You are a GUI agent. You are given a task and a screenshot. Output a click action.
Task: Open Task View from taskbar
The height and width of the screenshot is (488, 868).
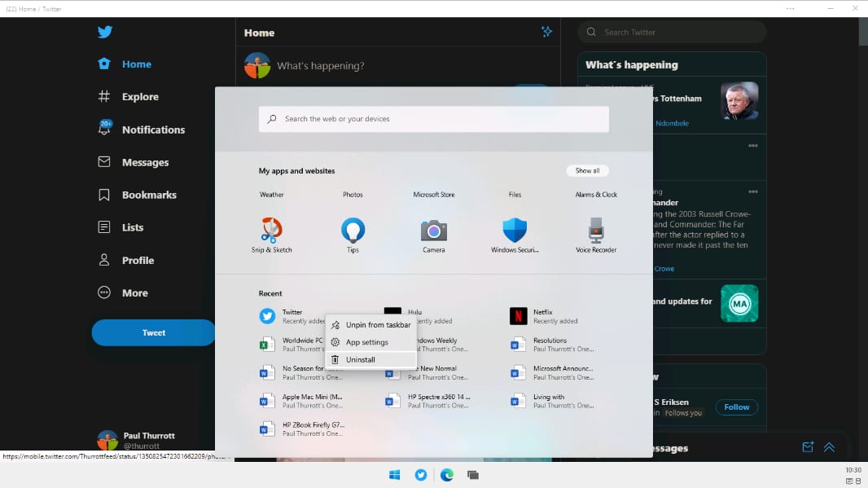(473, 475)
